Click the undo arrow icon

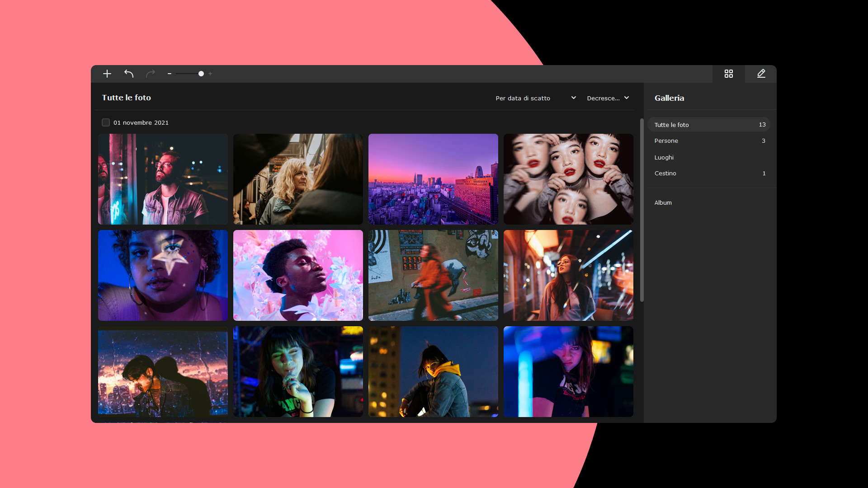click(129, 74)
